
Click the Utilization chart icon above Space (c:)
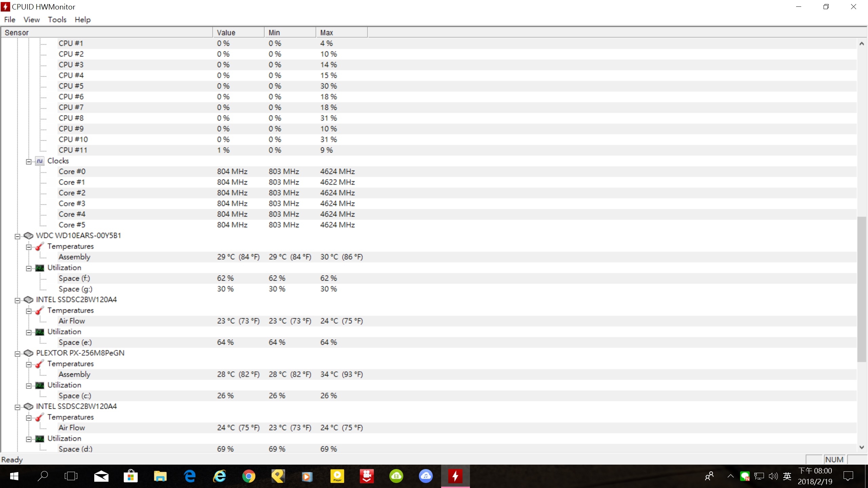click(x=40, y=385)
